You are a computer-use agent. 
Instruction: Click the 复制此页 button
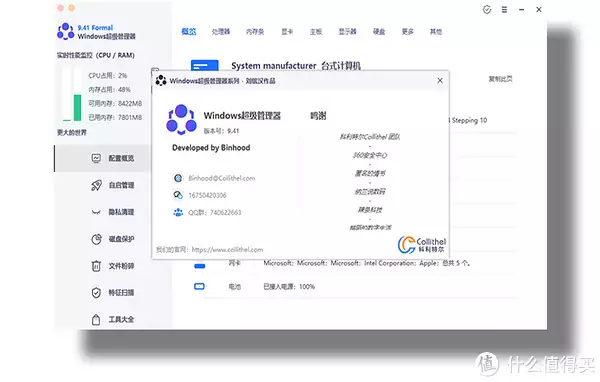[x=500, y=79]
